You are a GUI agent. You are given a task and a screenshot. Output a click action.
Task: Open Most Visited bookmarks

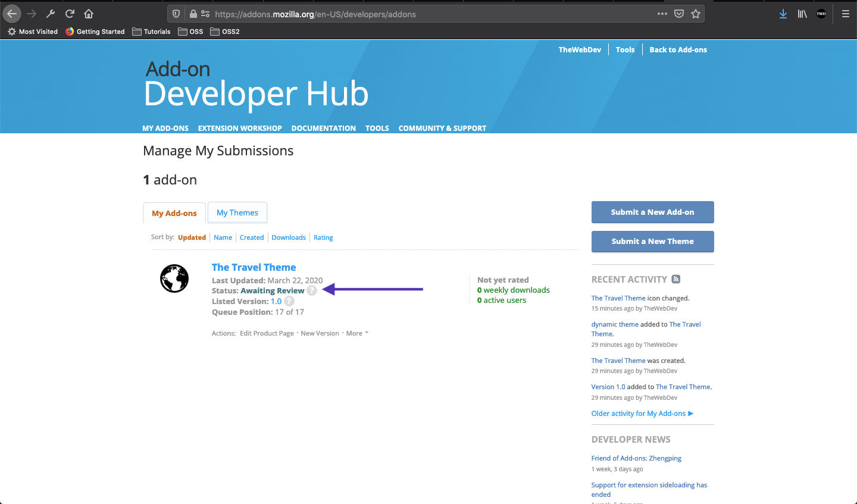coord(33,32)
